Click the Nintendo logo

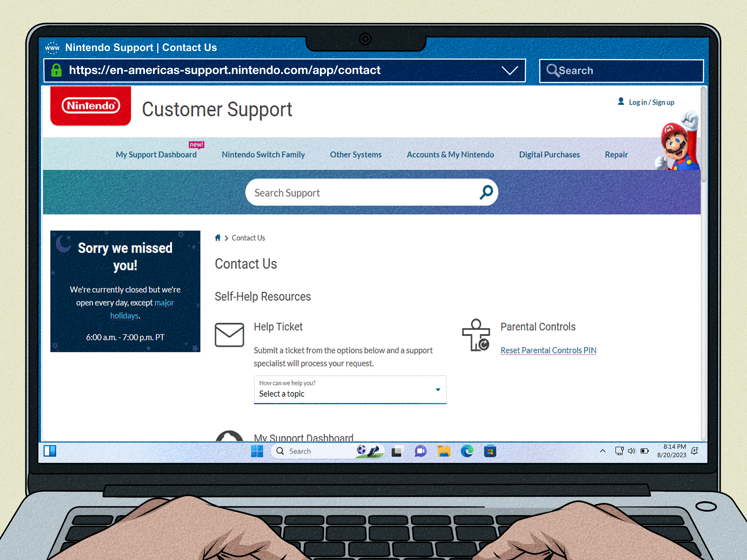[x=91, y=106]
